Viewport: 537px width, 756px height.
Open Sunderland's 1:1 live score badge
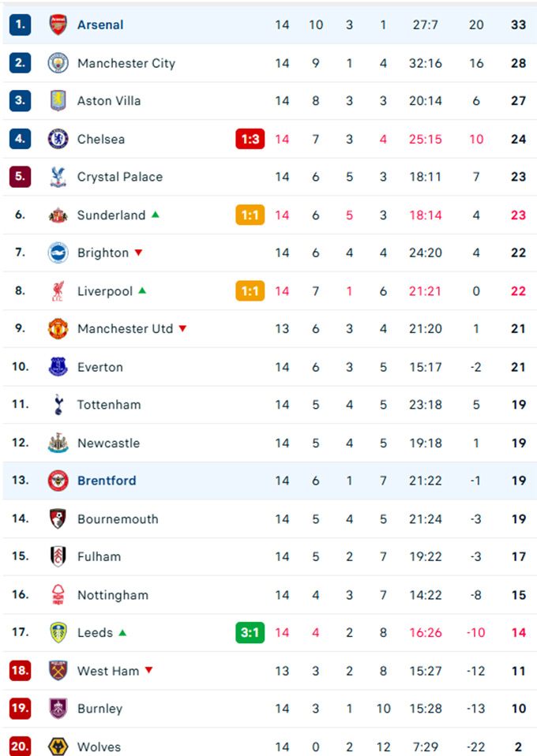click(250, 215)
